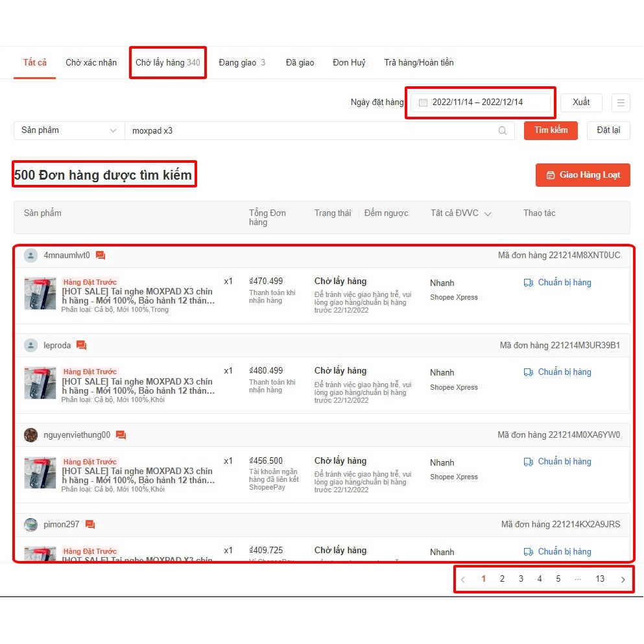This screenshot has height=644, width=644.
Task: Open chat with buyer nguyenviethung00
Action: pos(121,435)
